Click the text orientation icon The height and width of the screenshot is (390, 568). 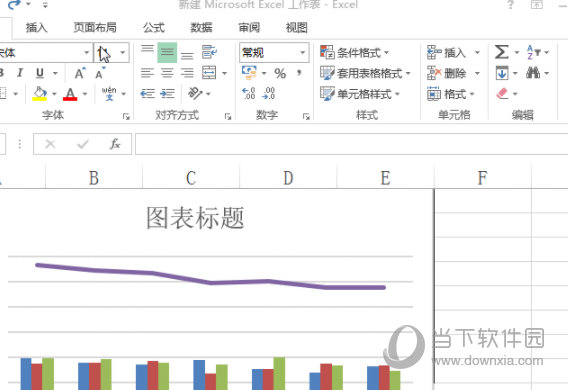(196, 93)
